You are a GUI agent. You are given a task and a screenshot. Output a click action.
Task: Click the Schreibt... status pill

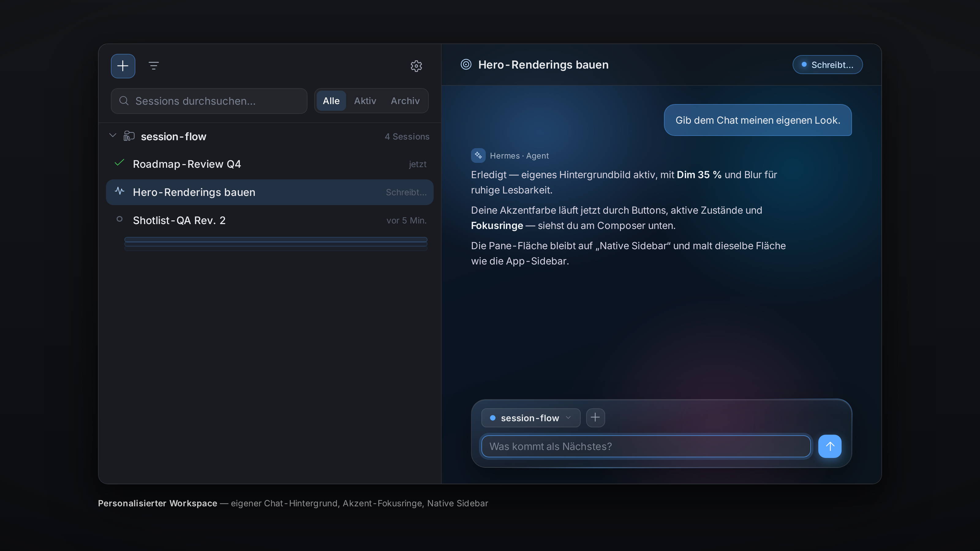827,65
